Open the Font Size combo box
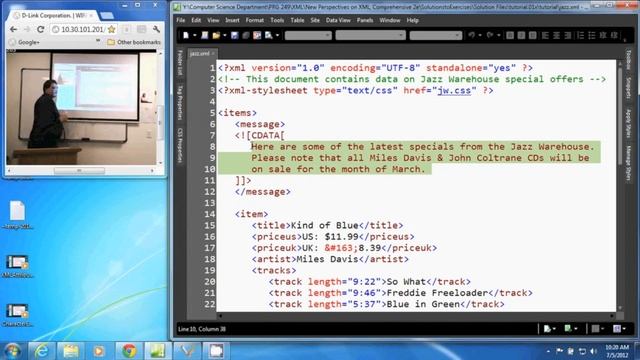640x360 pixels. click(436, 36)
